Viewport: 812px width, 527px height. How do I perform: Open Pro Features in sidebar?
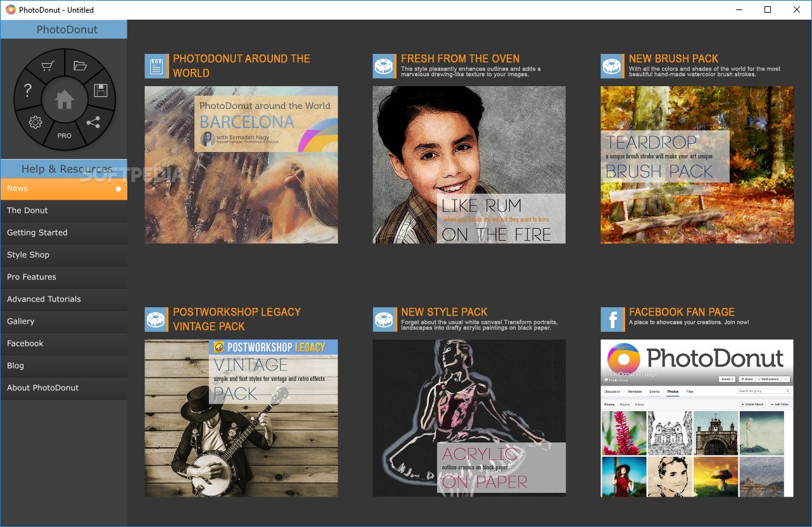pos(64,277)
